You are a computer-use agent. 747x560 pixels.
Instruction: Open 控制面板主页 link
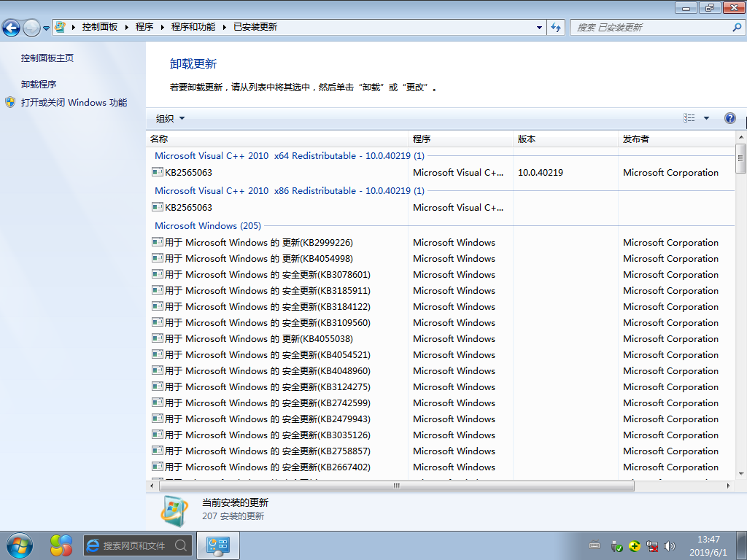(x=47, y=58)
